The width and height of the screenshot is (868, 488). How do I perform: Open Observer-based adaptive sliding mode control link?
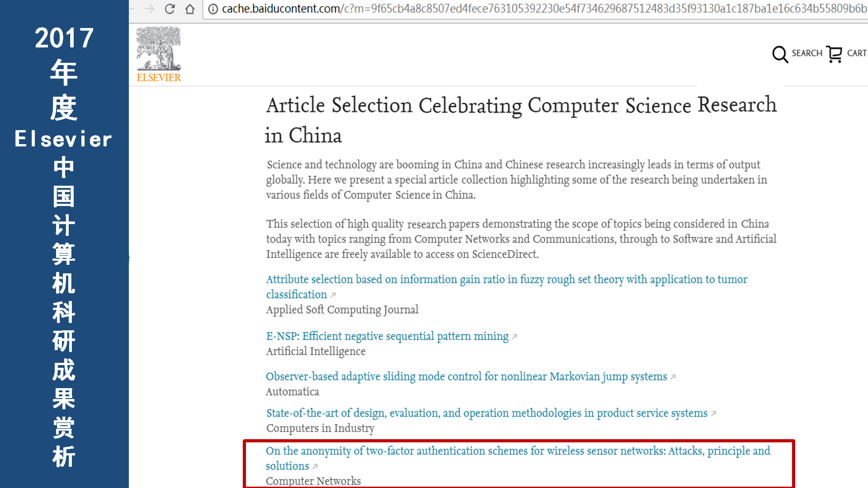pos(466,377)
